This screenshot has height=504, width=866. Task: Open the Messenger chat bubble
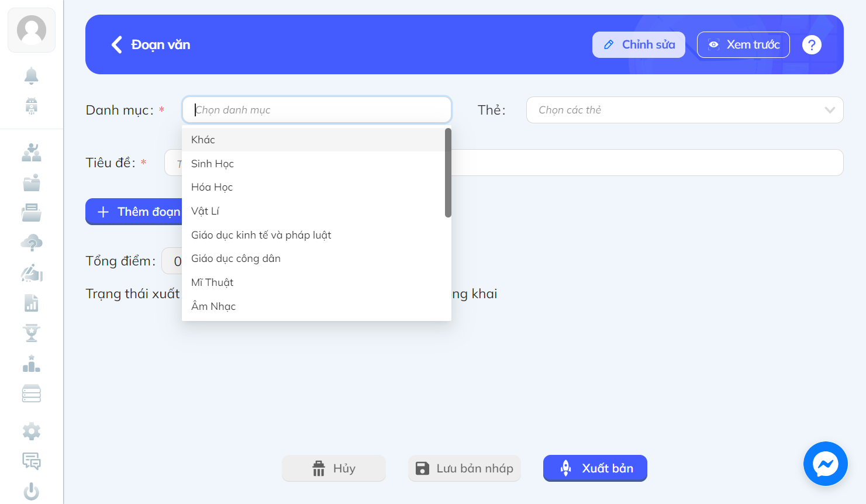pyautogui.click(x=826, y=464)
